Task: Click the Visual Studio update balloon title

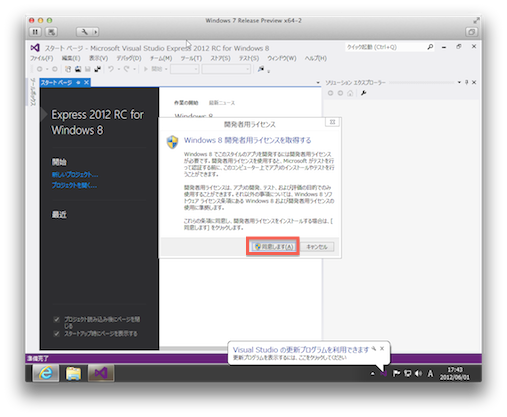Action: tap(301, 350)
